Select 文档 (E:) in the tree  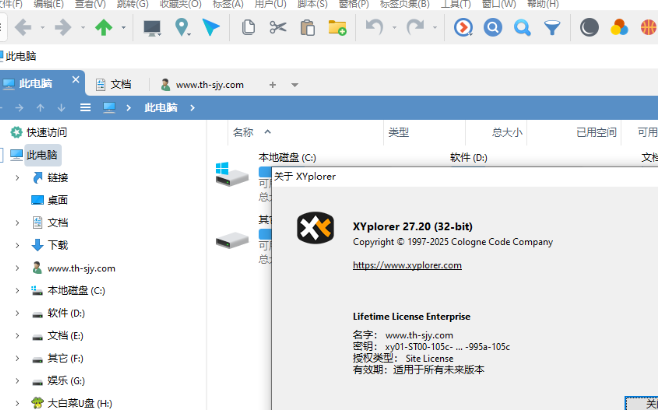pyautogui.click(x=65, y=336)
